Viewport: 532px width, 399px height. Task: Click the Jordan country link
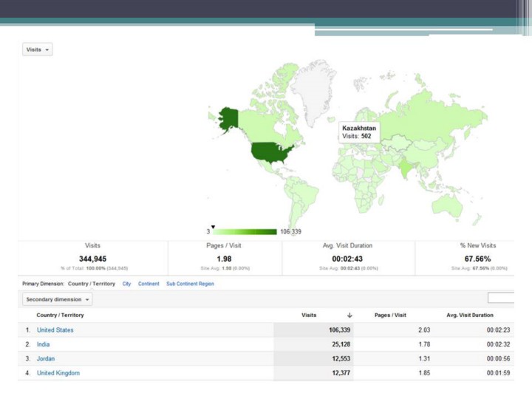(x=46, y=358)
